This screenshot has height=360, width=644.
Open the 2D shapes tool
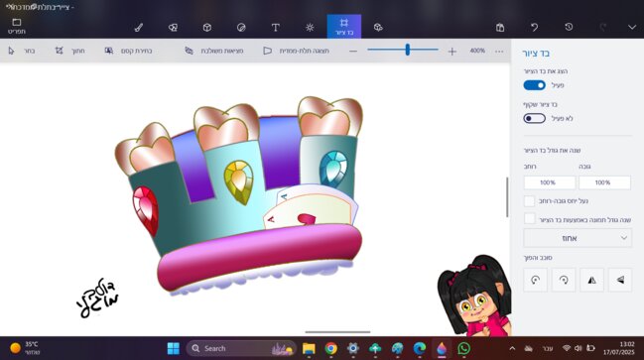pyautogui.click(x=173, y=27)
